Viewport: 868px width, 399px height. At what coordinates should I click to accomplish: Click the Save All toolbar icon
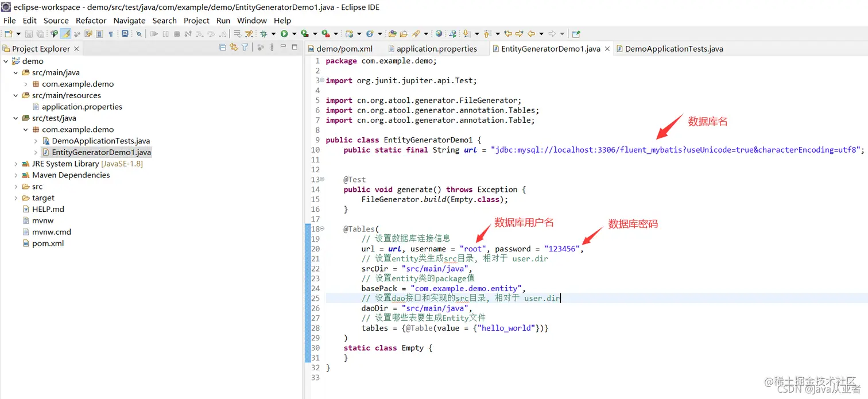41,34
